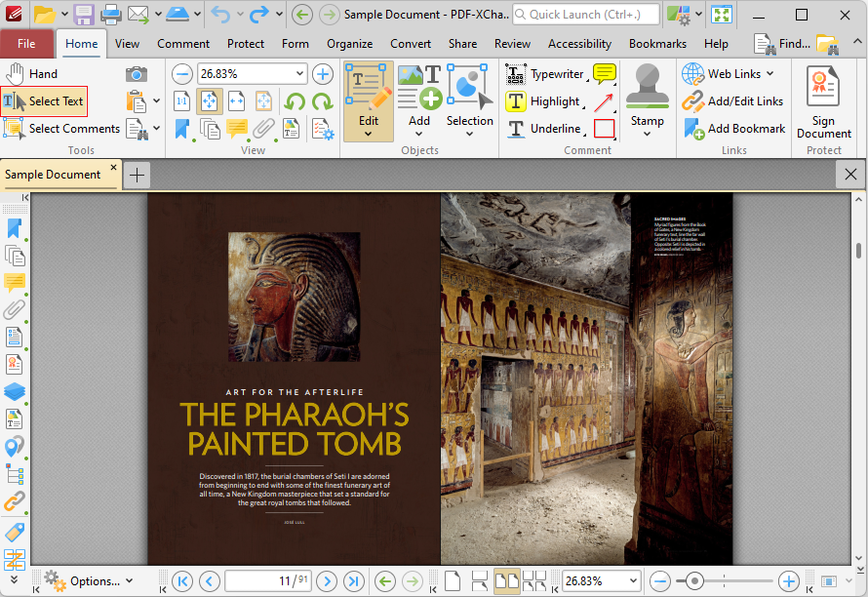Toggle two pages continuous layout

[x=534, y=581]
